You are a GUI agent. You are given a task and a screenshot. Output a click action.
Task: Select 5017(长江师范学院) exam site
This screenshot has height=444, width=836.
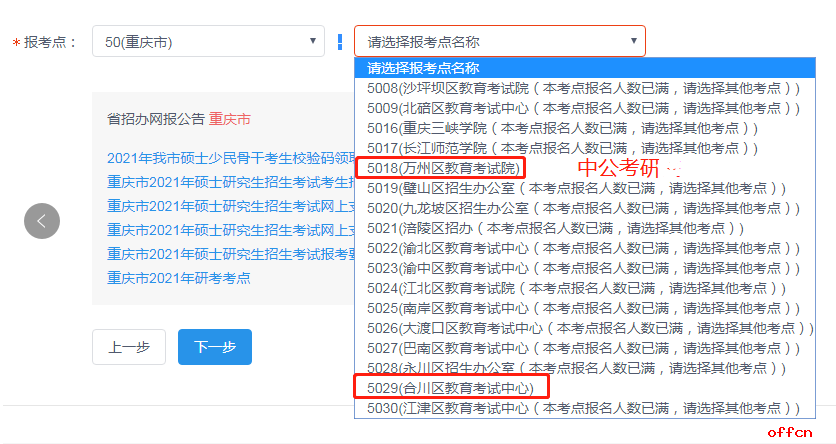pyautogui.click(x=563, y=148)
